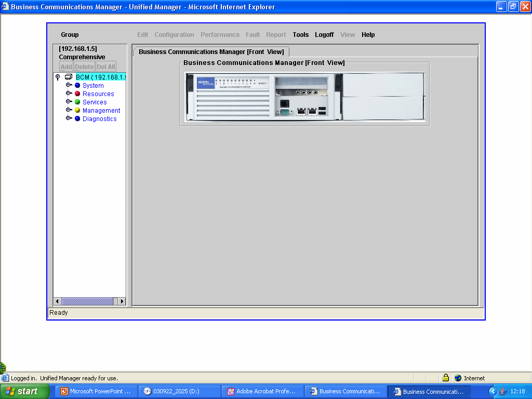Click the red Resources status ball icon
The image size is (532, 399).
[77, 94]
